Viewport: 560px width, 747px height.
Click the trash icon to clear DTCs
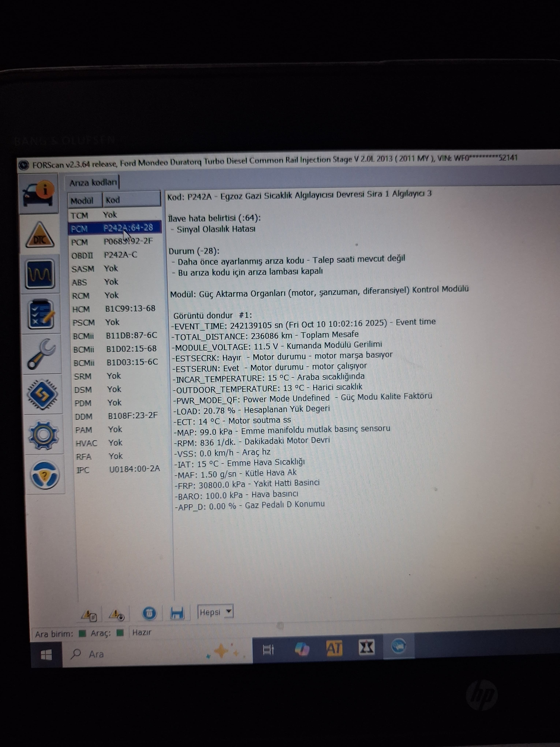click(x=149, y=613)
